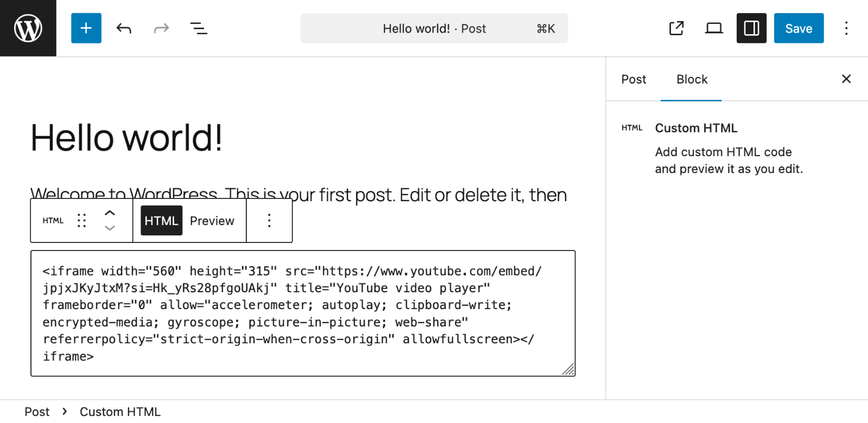The width and height of the screenshot is (868, 423).
Task: Open the document overview list
Action: pos(199,28)
